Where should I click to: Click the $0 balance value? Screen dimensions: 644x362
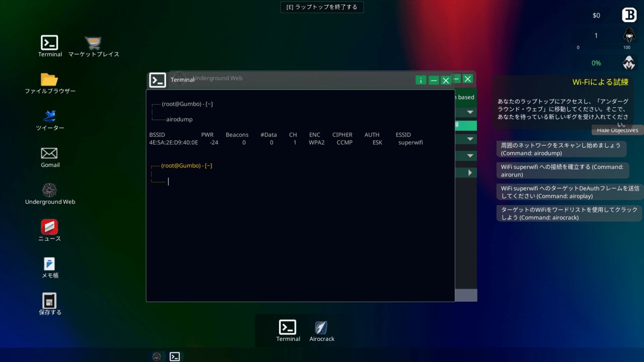[596, 16]
